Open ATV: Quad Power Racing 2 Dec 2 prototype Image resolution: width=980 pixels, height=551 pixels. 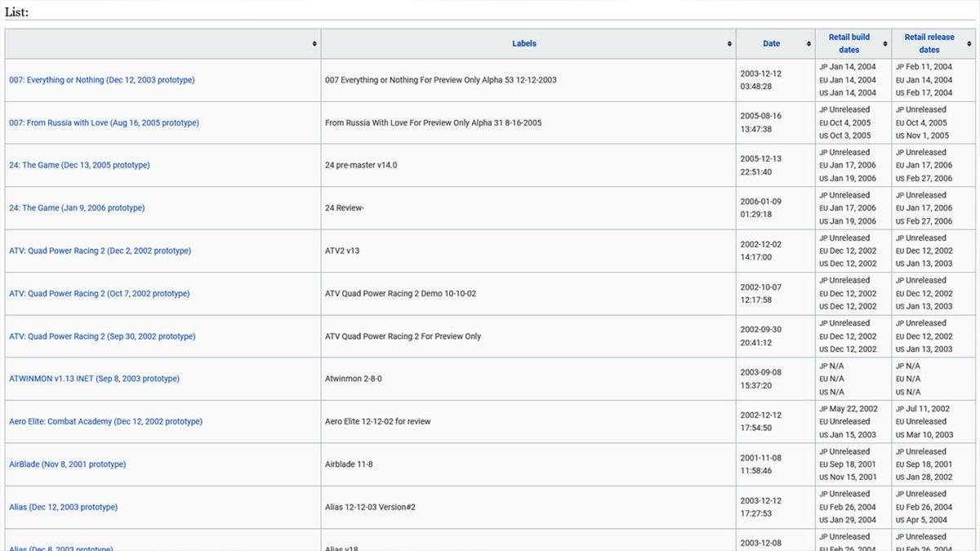(x=100, y=251)
